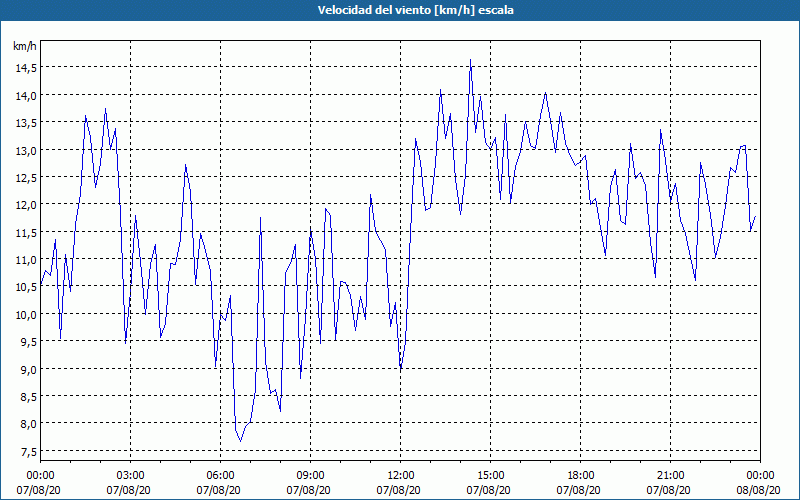
Task: Select the 14,0 y-axis label
Action: [x=25, y=95]
